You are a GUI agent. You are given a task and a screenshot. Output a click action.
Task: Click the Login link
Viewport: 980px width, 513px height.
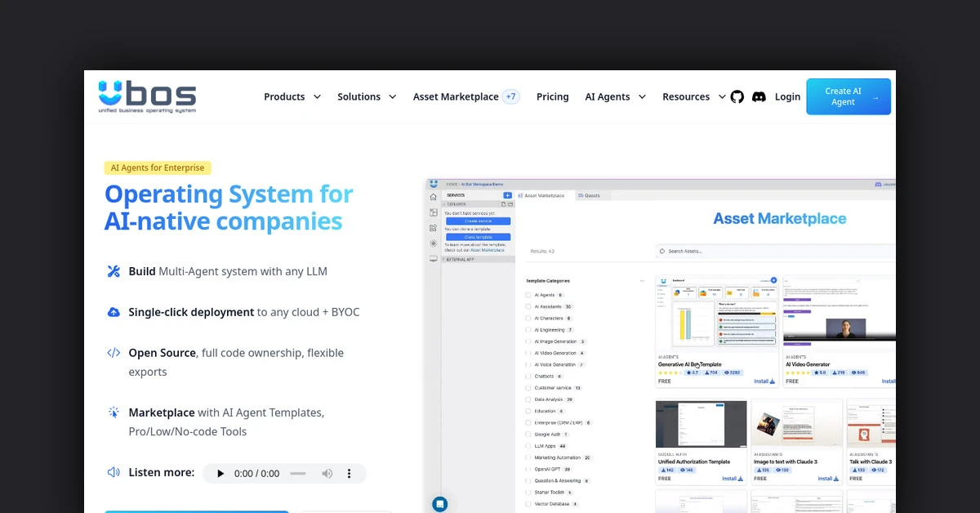coord(787,96)
